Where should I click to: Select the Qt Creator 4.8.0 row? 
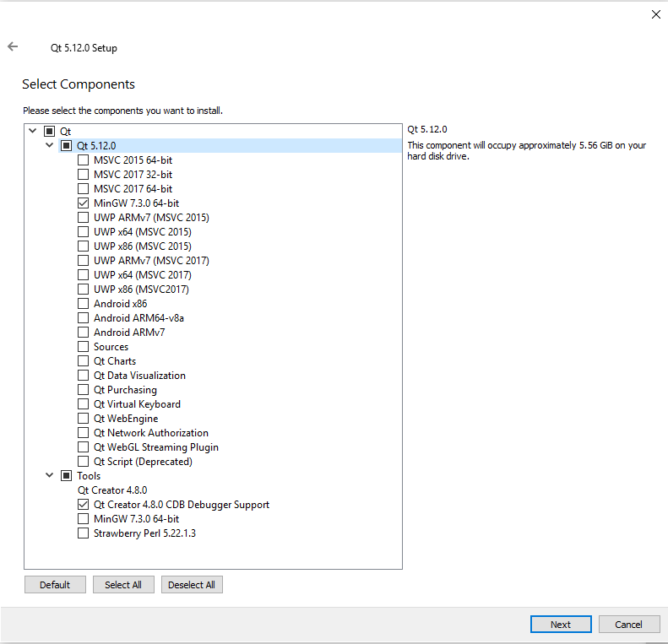(x=112, y=490)
